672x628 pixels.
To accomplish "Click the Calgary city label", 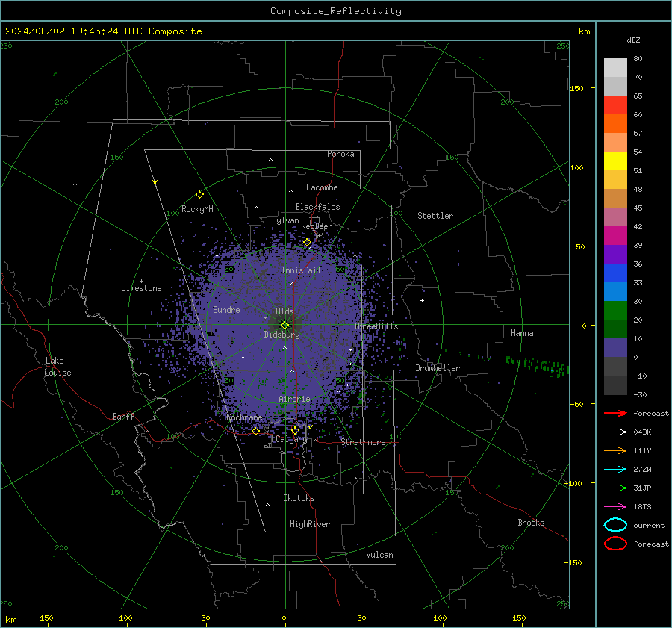I will (x=291, y=439).
